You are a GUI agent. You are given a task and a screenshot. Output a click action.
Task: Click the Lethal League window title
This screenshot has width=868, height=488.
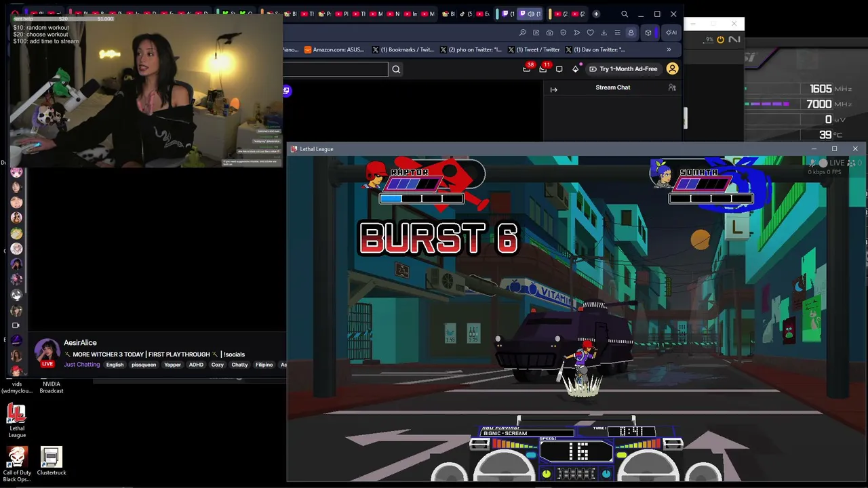317,149
